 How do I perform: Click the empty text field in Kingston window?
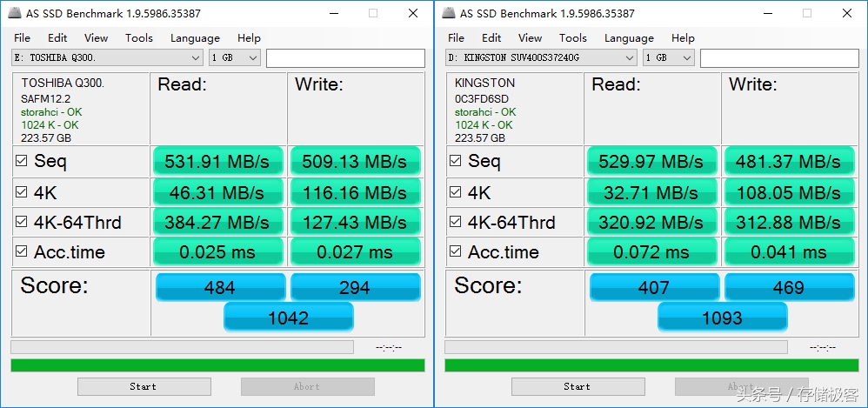pyautogui.click(x=779, y=58)
